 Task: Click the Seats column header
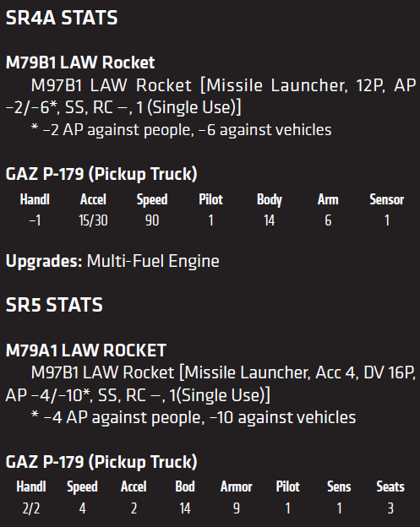[x=390, y=486]
